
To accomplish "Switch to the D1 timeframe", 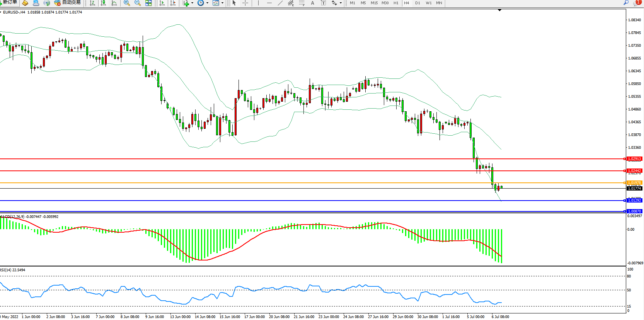I will click(417, 3).
